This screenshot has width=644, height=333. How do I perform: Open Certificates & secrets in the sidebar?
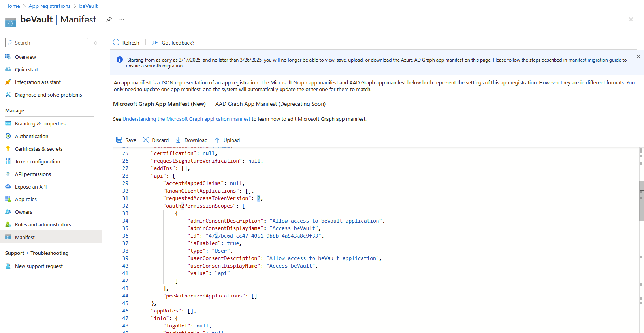39,149
